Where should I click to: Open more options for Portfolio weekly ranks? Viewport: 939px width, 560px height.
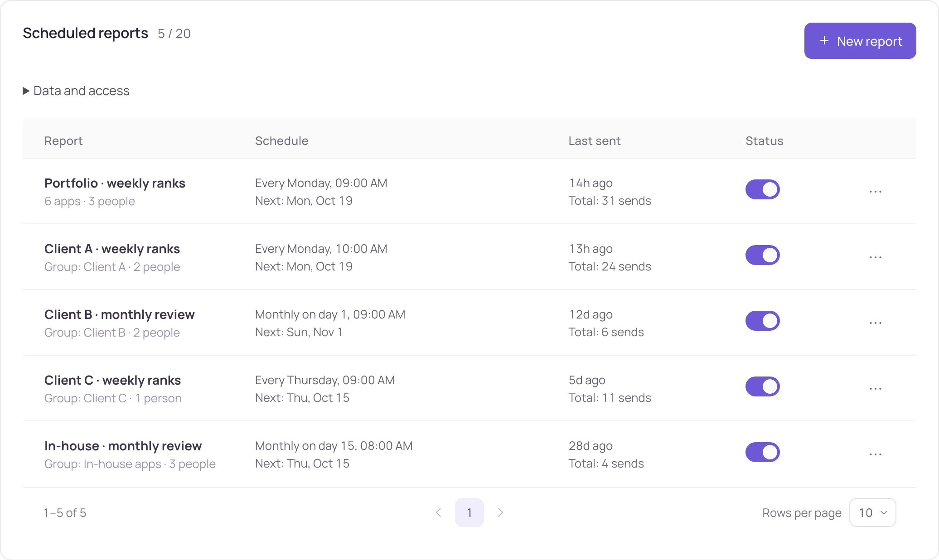(x=875, y=192)
